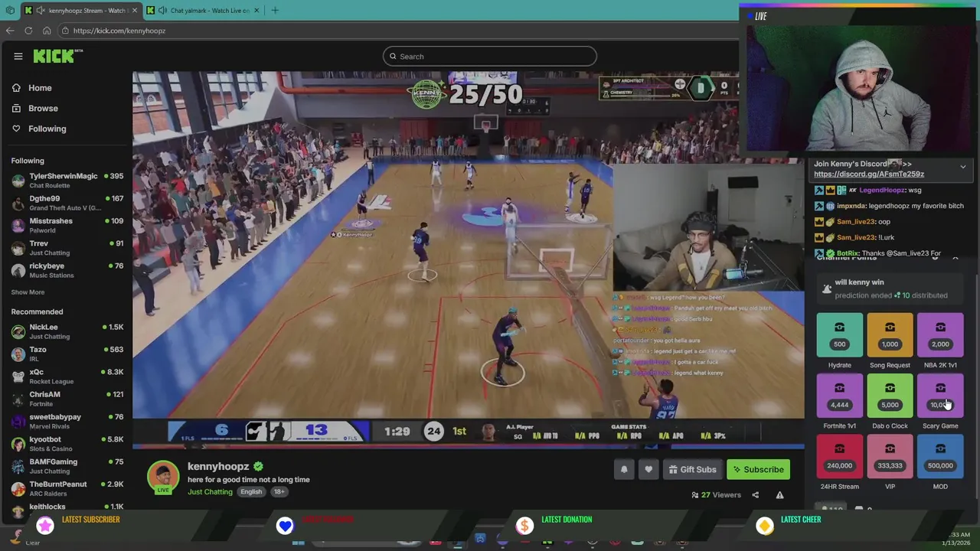Open the Kick hamburger sidebar menu
The image size is (980, 551).
18,56
